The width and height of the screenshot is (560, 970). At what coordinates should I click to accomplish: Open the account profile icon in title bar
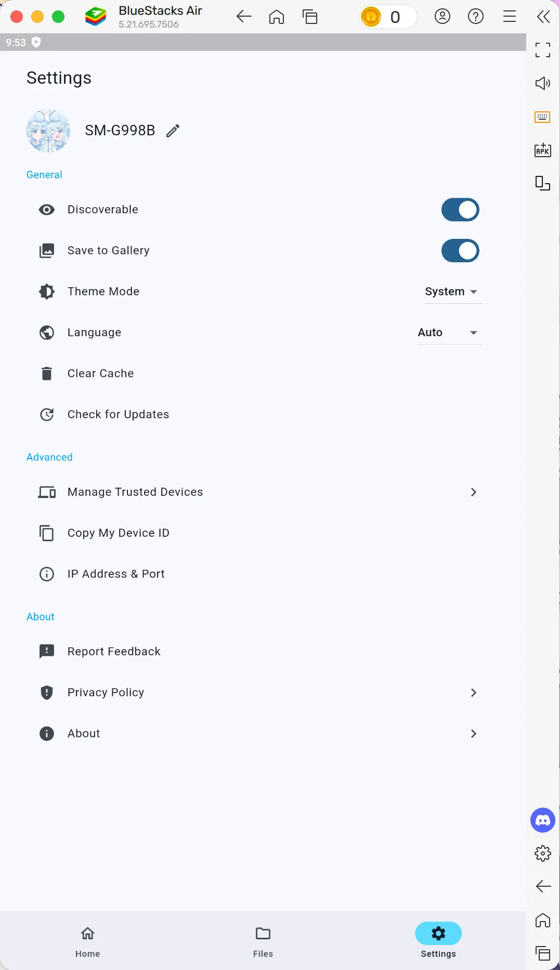pyautogui.click(x=442, y=17)
